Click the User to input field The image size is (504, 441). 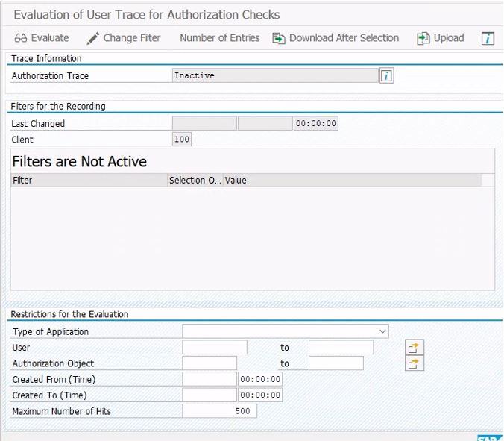(x=341, y=347)
